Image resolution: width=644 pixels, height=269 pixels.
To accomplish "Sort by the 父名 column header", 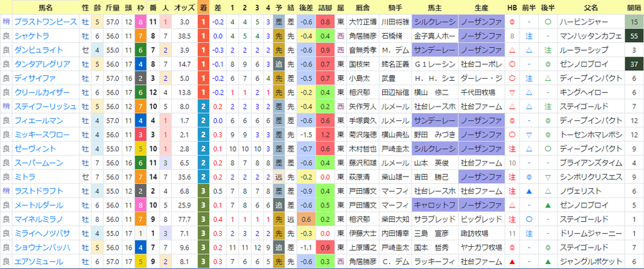I will (590, 7).
